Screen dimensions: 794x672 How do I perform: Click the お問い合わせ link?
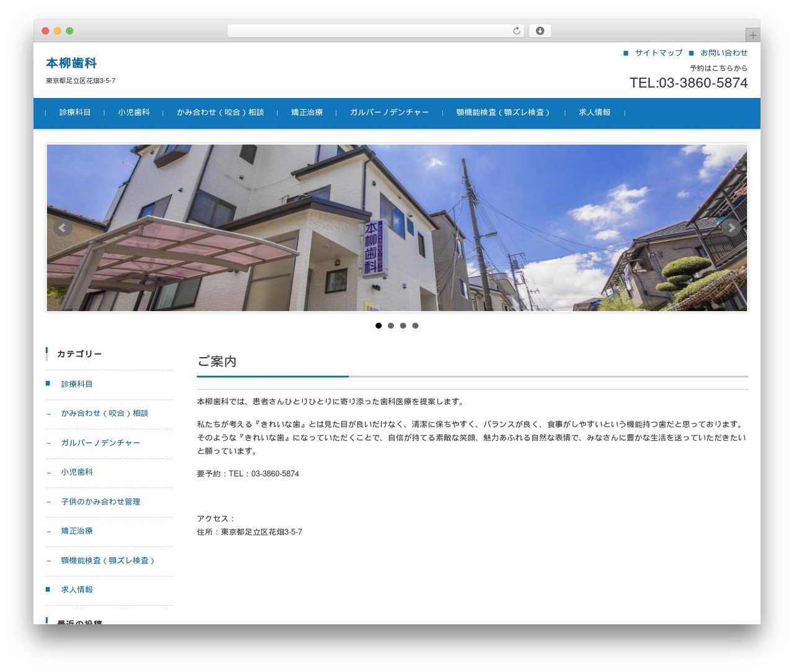pos(724,53)
